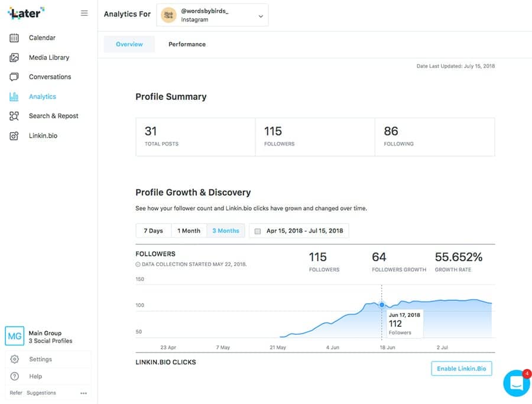Viewport: 532px width, 404px height.
Task: Click the MG group avatar
Action: 15,336
